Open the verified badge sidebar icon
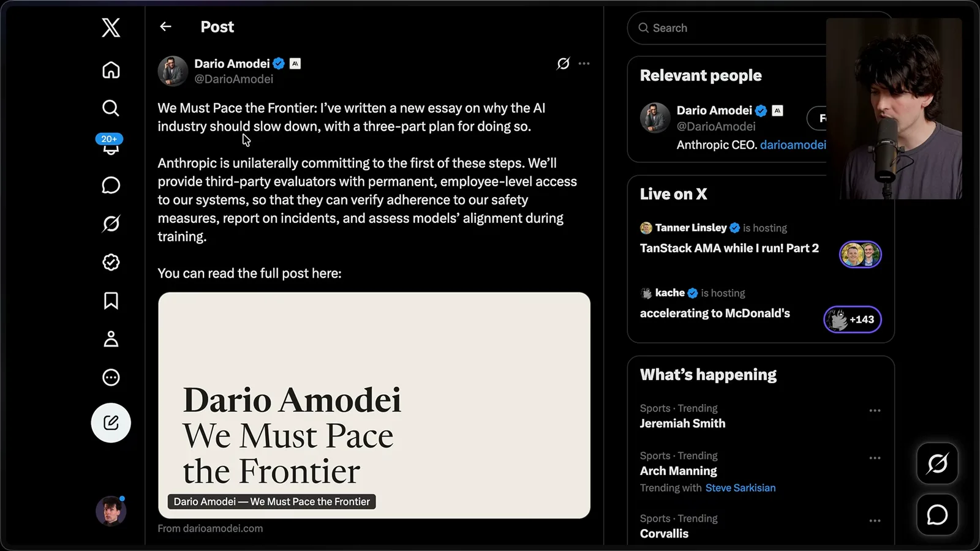This screenshot has width=980, height=551. click(111, 262)
